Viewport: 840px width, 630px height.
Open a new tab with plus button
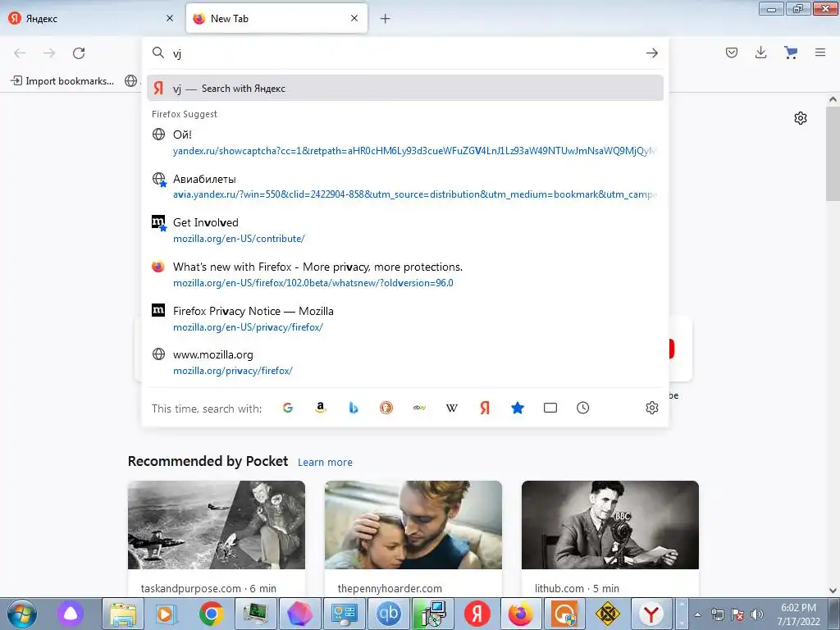pos(386,19)
